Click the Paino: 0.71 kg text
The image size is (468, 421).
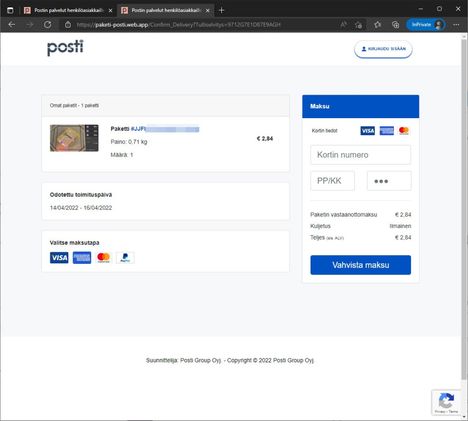(129, 142)
